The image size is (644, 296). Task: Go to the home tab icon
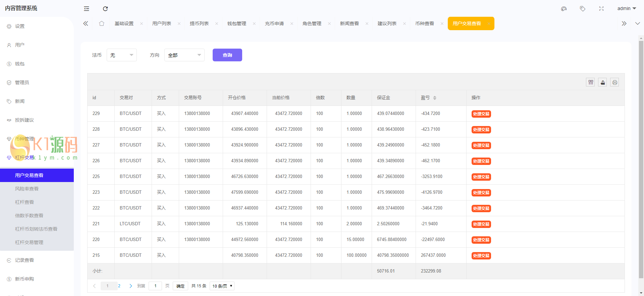coord(102,23)
